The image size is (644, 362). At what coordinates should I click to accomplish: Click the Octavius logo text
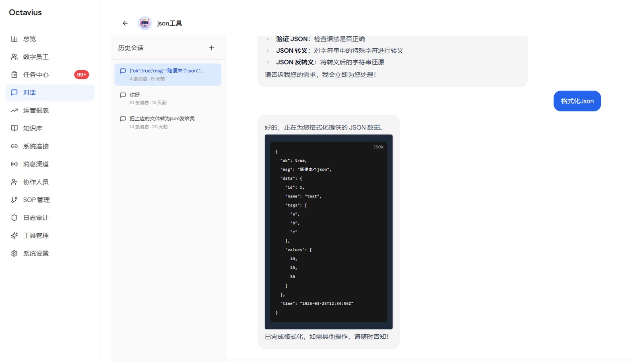point(25,12)
